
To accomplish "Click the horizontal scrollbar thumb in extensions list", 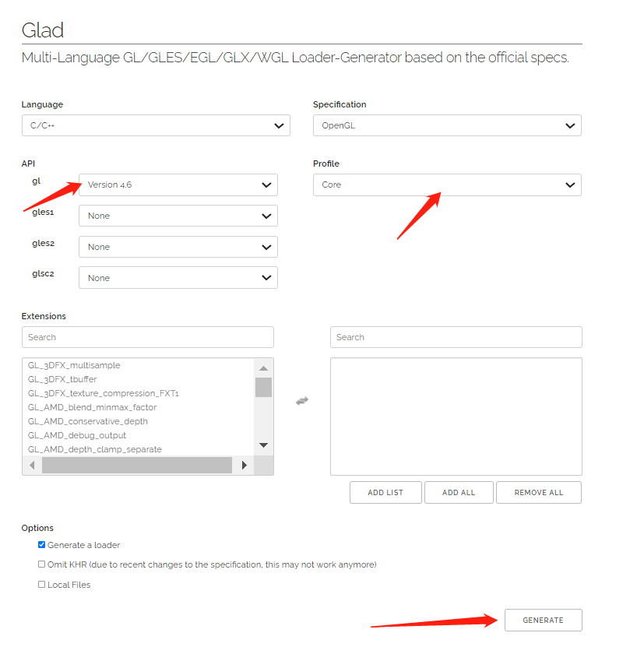I will click(137, 465).
